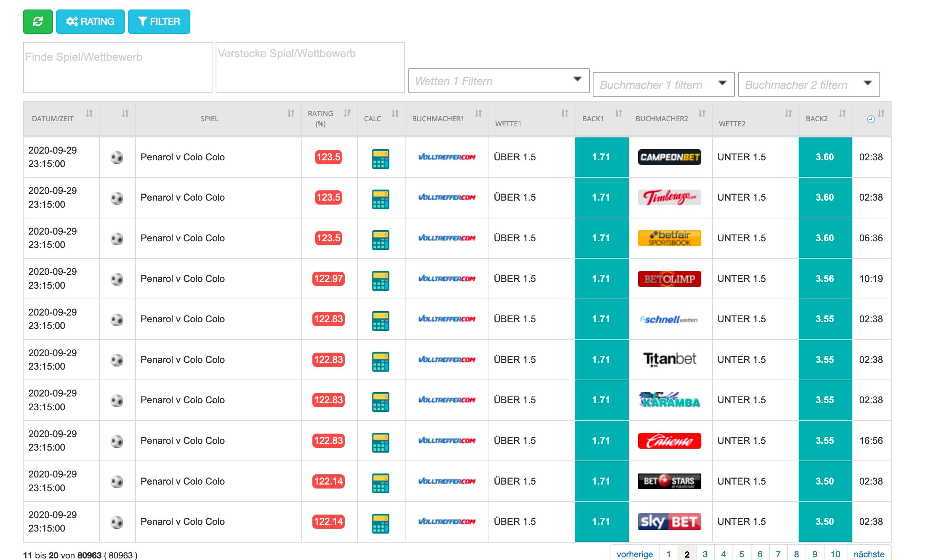Image resolution: width=928 pixels, height=560 pixels.
Task: Open calculator for the Sky Bet row
Action: (x=381, y=523)
